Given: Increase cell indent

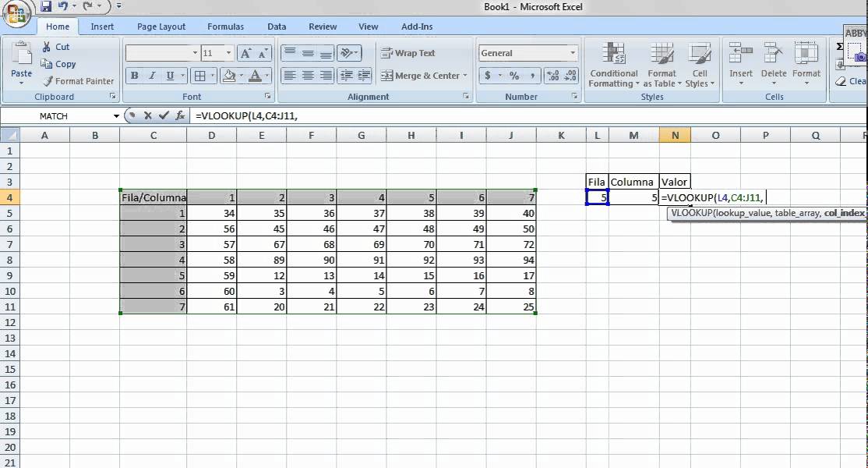Looking at the screenshot, I should point(364,76).
